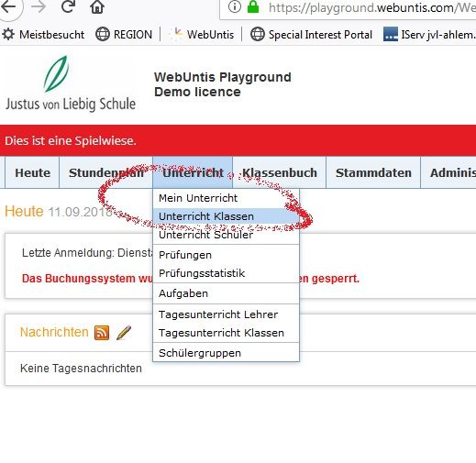Open the Unterricht menu tab
This screenshot has height=463, width=476.
click(x=193, y=172)
